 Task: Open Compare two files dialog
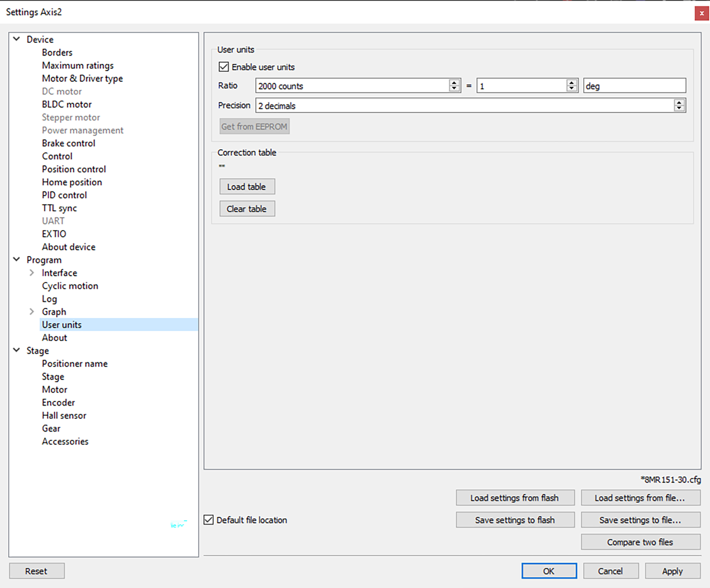[640, 542]
